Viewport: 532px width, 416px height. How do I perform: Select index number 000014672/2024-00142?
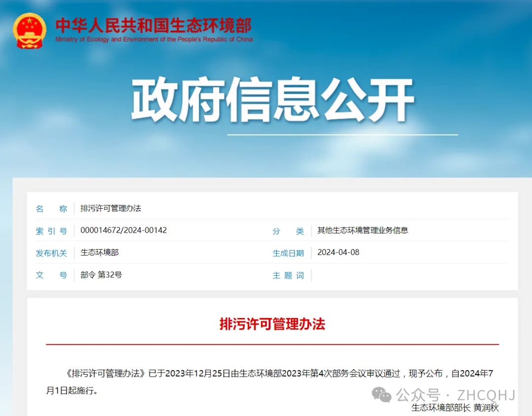[124, 230]
